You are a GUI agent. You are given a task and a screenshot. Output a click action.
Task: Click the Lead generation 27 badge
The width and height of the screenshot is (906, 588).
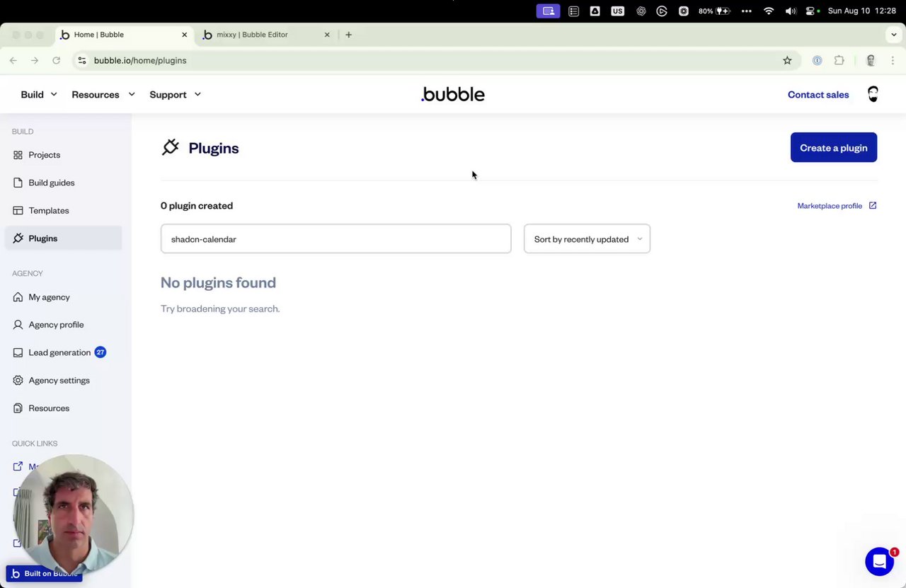101,352
